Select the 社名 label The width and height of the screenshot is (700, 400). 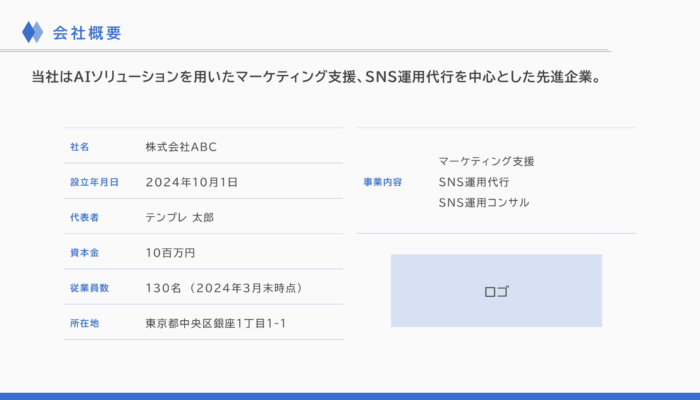point(79,147)
